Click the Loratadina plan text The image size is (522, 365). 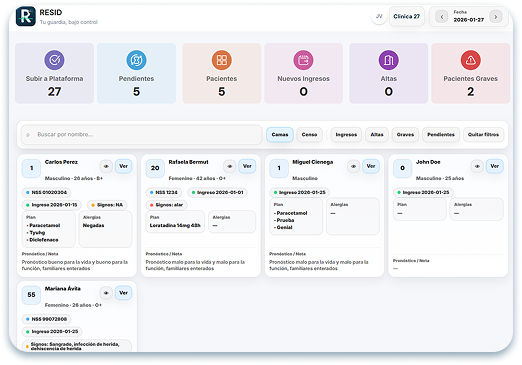(175, 226)
